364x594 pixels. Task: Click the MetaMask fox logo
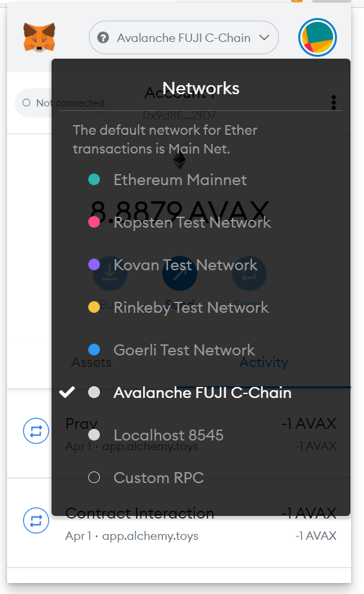pyautogui.click(x=39, y=37)
